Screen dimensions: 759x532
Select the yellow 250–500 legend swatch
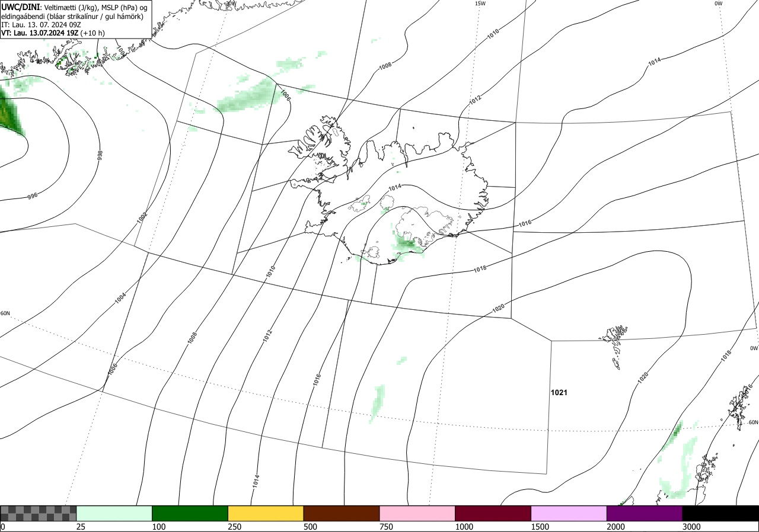(x=266, y=513)
